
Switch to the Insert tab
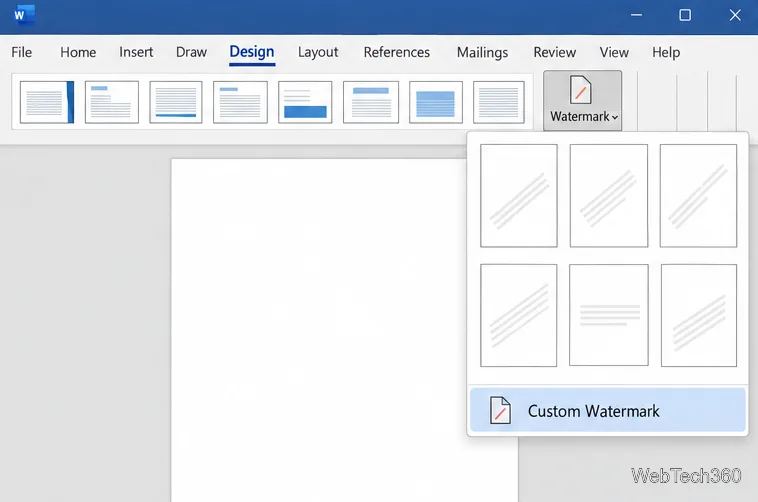point(136,52)
